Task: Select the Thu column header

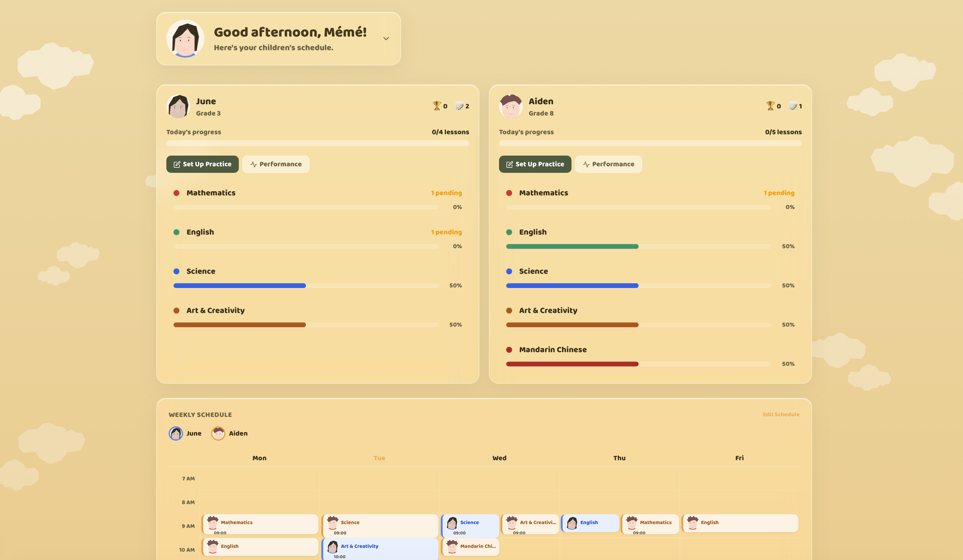Action: 619,458
